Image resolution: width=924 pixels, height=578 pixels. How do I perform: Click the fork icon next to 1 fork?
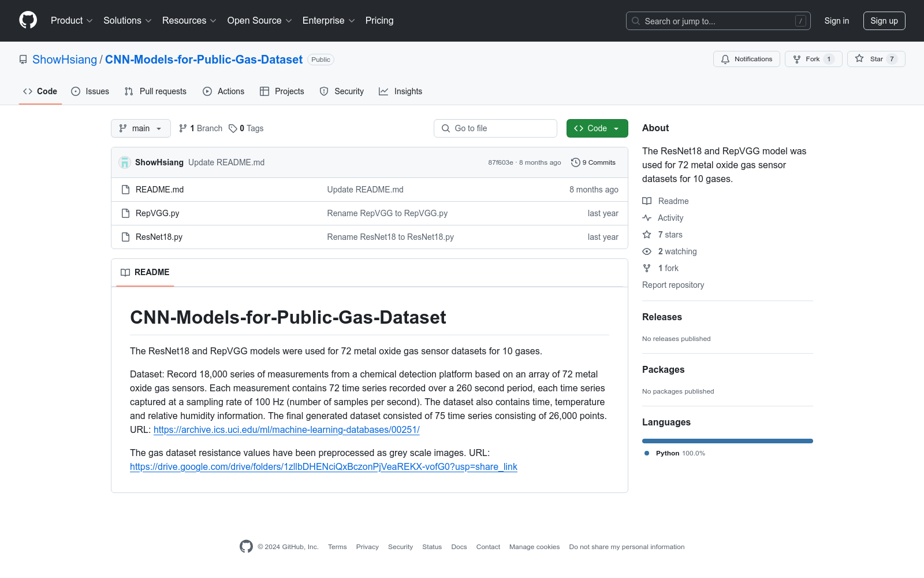point(647,268)
